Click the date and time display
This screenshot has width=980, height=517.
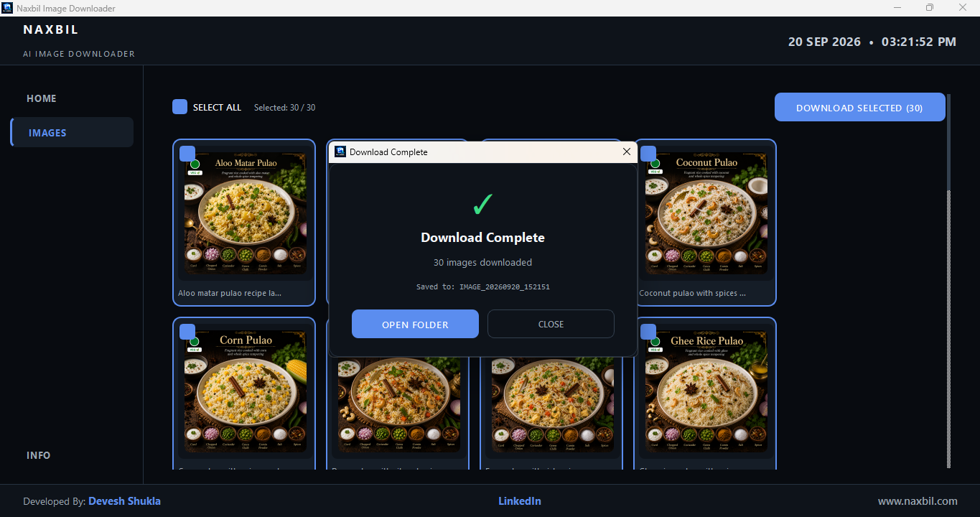pyautogui.click(x=872, y=42)
